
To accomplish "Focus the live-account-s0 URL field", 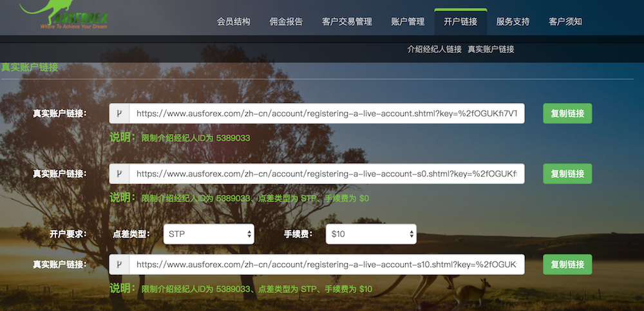I will pos(327,174).
